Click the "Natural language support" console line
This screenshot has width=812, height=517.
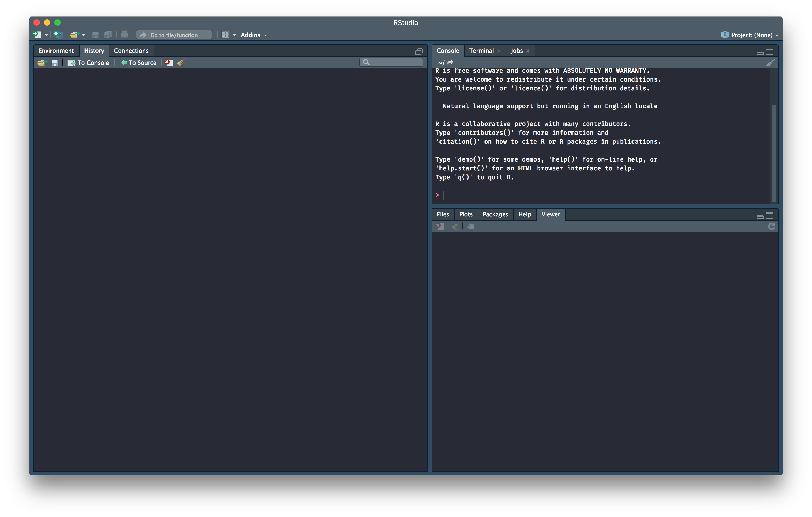(550, 106)
